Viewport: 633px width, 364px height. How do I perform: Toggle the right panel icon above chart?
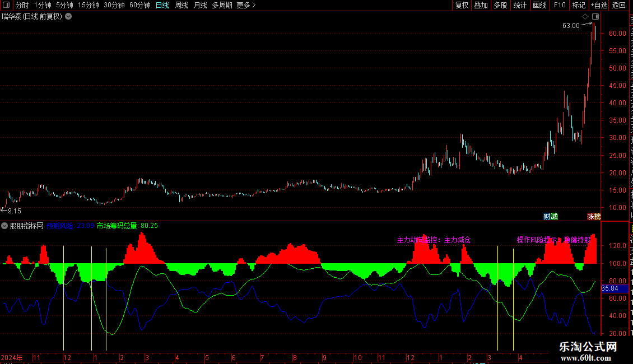595,17
